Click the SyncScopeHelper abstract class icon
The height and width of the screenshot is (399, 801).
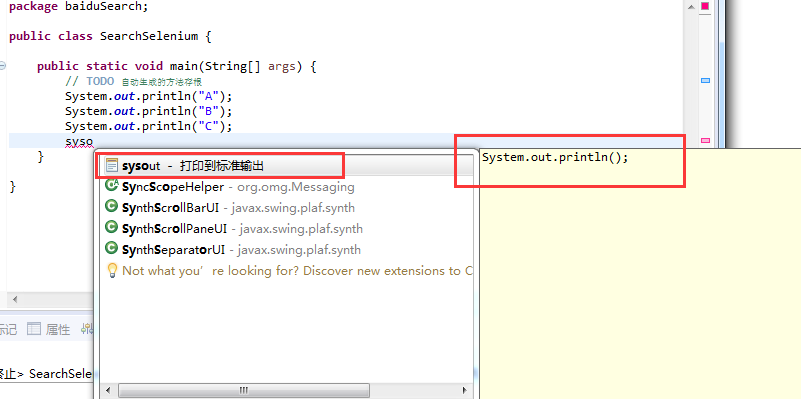pos(111,185)
